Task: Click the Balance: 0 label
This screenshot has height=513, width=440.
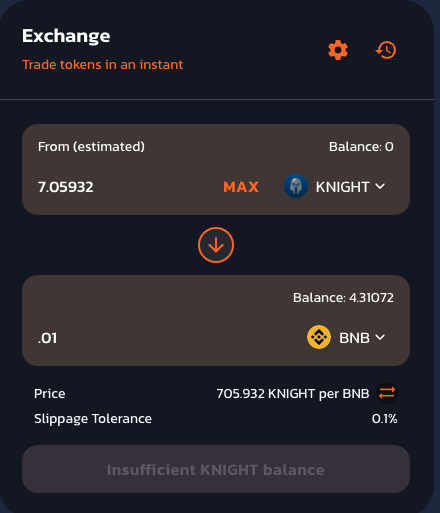Action: coord(361,146)
